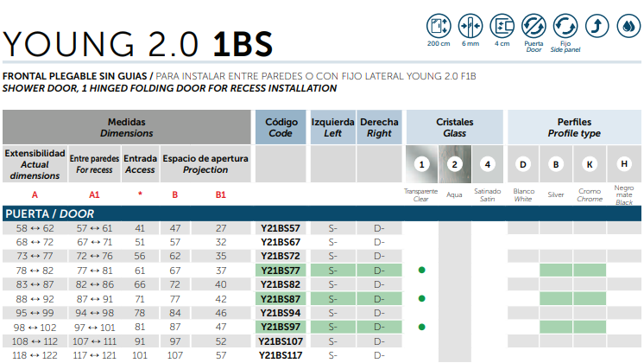Screen dimensions: 644x363
Task: Click red column label B1
Action: [221, 194]
